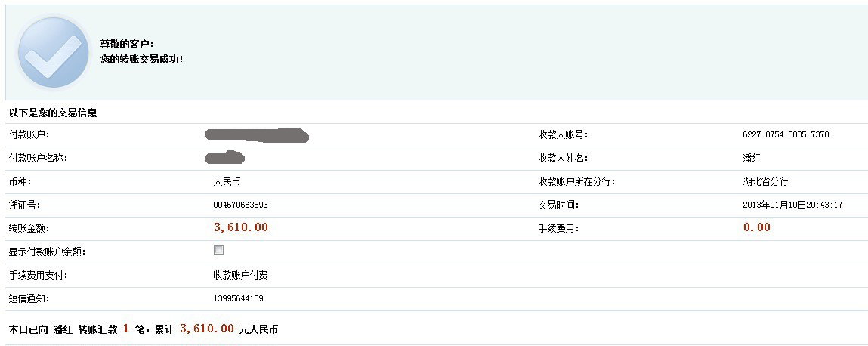Click the cumulative 3,610.00 total in summary
Viewport: 868px width, 346px height.
click(206, 329)
